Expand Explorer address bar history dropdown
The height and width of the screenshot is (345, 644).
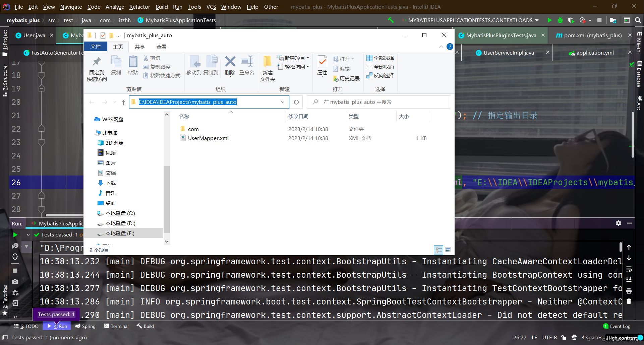(283, 102)
